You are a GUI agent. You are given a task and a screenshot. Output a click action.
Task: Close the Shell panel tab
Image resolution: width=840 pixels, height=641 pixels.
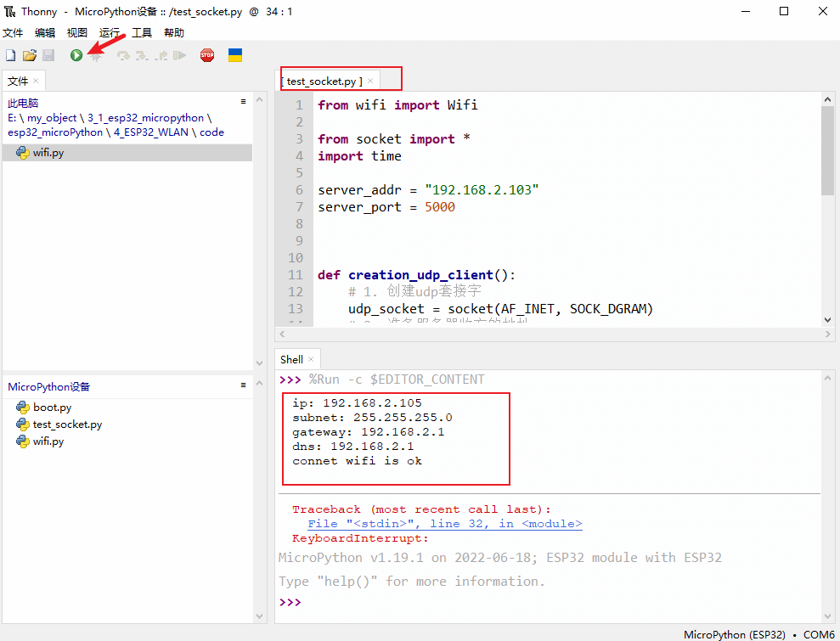click(x=311, y=360)
